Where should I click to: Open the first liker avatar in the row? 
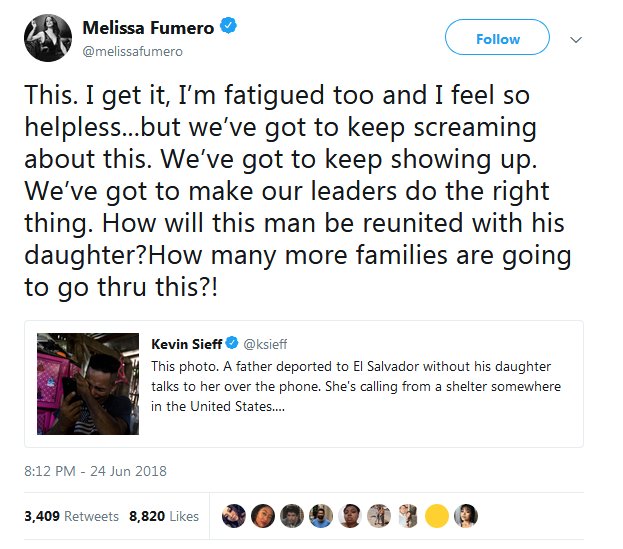click(232, 516)
